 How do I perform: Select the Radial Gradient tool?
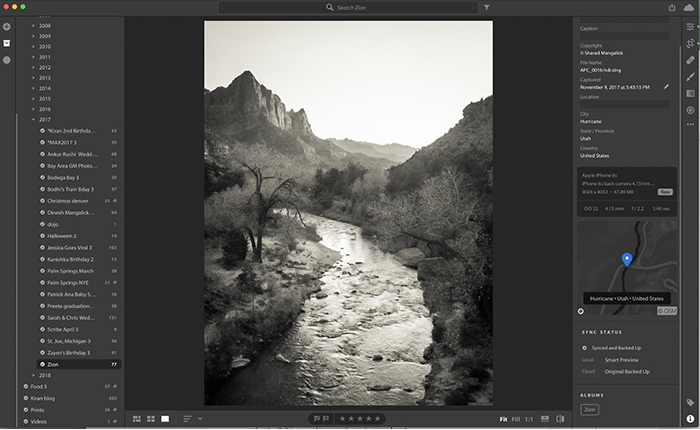click(690, 110)
